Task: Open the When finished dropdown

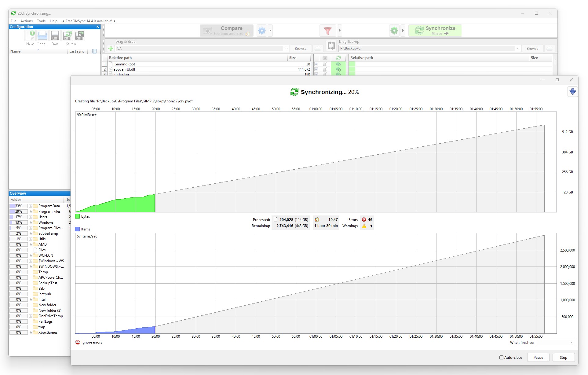Action: pos(555,343)
